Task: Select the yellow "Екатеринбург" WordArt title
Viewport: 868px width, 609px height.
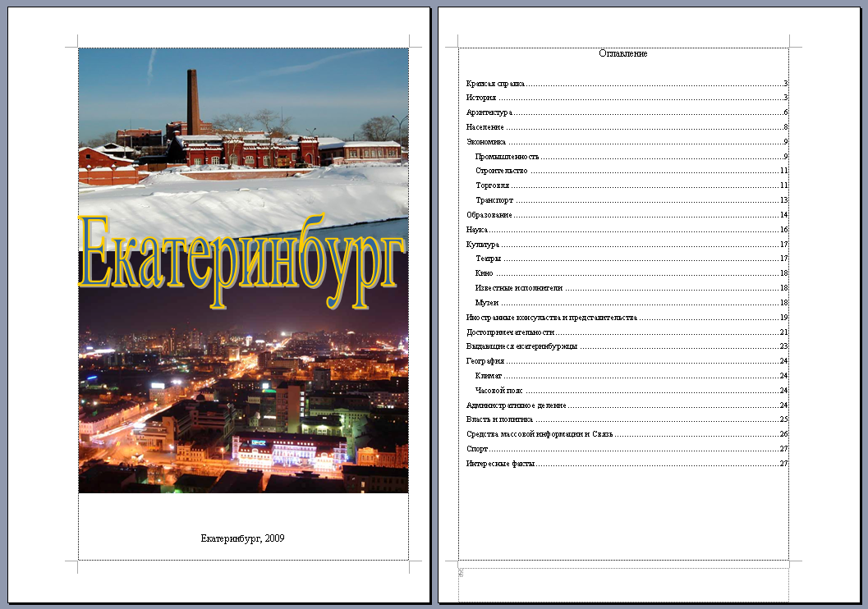Action: point(242,260)
